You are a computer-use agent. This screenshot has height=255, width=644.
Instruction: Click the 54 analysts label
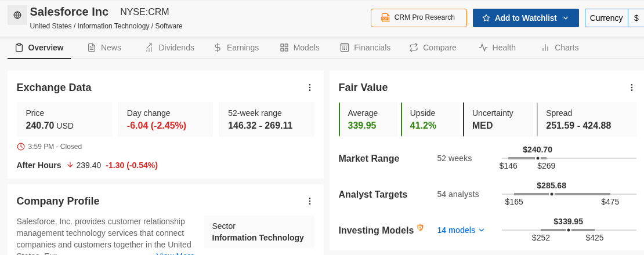coord(458,194)
